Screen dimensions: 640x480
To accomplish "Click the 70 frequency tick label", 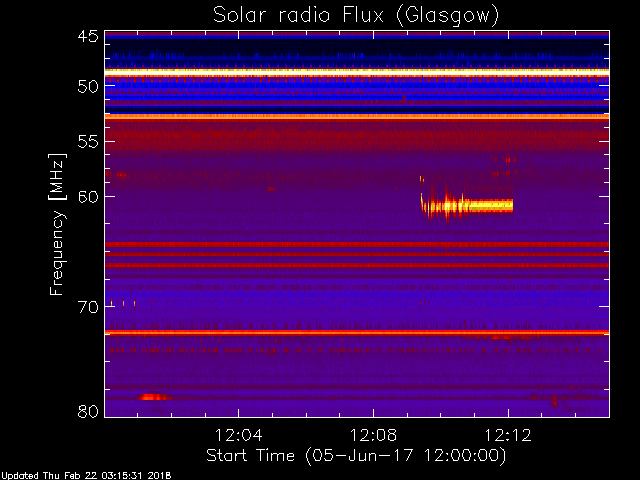I will (88, 307).
